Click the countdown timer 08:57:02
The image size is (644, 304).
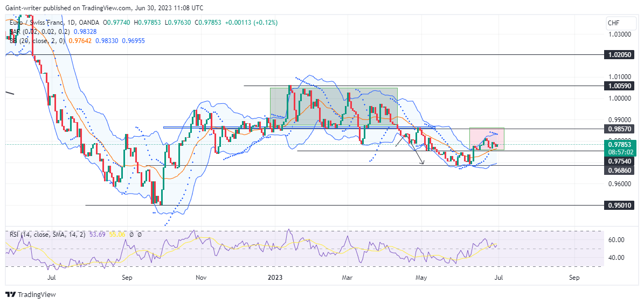point(620,151)
